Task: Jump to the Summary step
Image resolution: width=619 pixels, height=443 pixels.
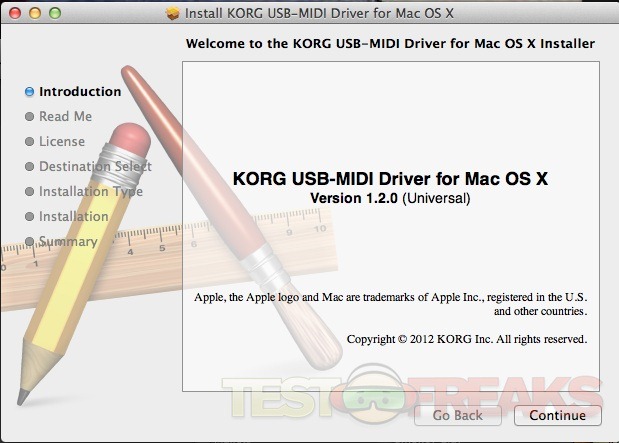Action: point(68,242)
